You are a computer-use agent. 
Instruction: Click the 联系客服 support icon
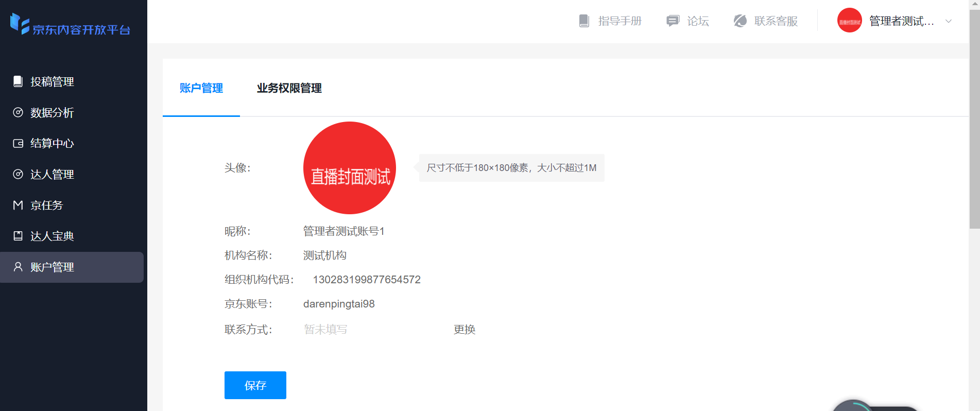pyautogui.click(x=740, y=21)
